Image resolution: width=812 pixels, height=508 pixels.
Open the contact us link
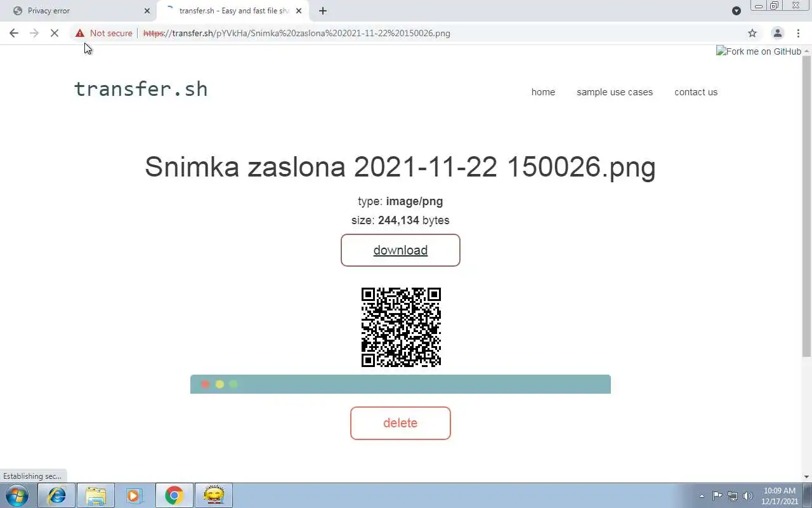tap(696, 92)
